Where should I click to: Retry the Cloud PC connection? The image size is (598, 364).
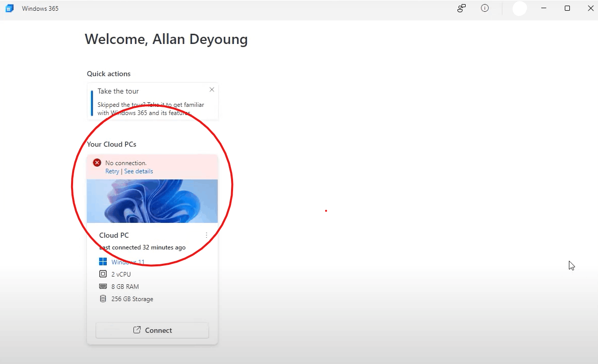(112, 171)
